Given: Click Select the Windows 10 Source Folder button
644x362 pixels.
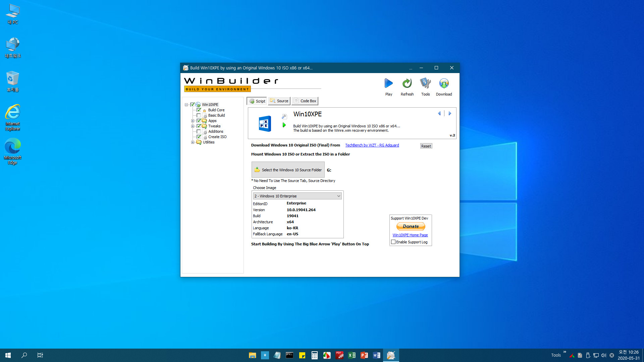Looking at the screenshot, I should point(288,170).
